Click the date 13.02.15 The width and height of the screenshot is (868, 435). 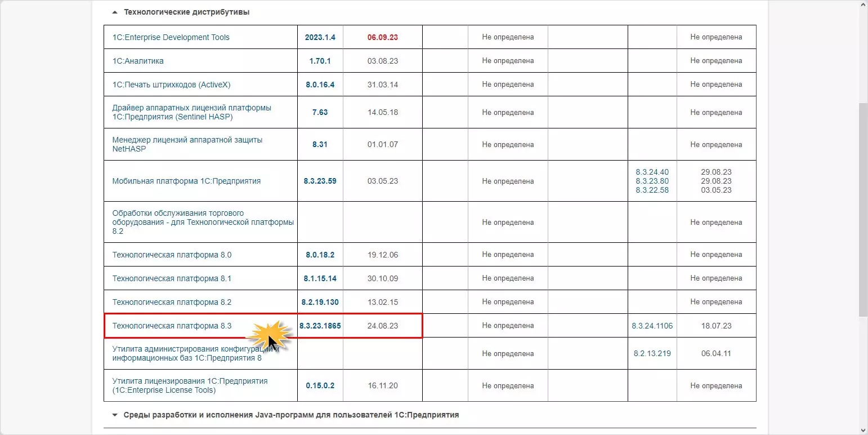pyautogui.click(x=383, y=302)
